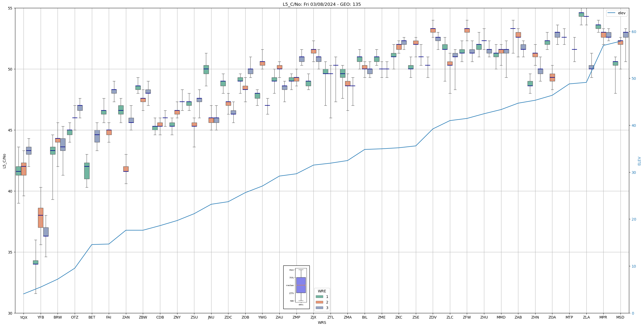Click the green YFB box near 34
The image size is (644, 327).
pyautogui.click(x=36, y=262)
